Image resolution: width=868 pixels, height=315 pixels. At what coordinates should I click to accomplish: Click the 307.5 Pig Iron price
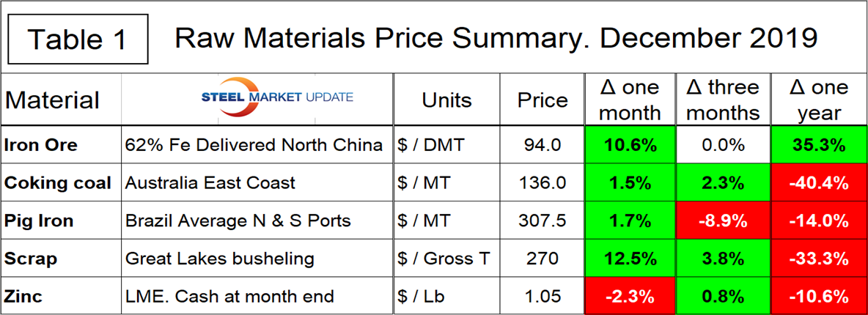tap(542, 220)
